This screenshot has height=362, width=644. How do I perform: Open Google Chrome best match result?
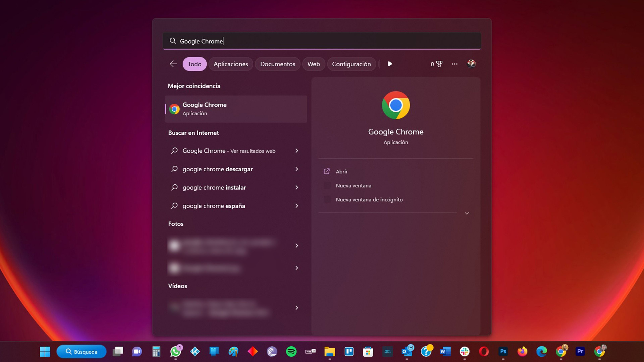click(x=236, y=109)
